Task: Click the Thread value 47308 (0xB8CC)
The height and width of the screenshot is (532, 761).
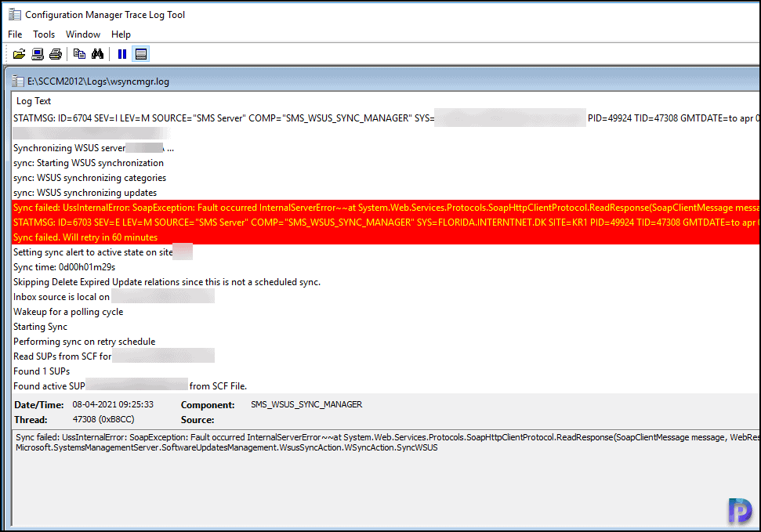Action: [x=103, y=419]
